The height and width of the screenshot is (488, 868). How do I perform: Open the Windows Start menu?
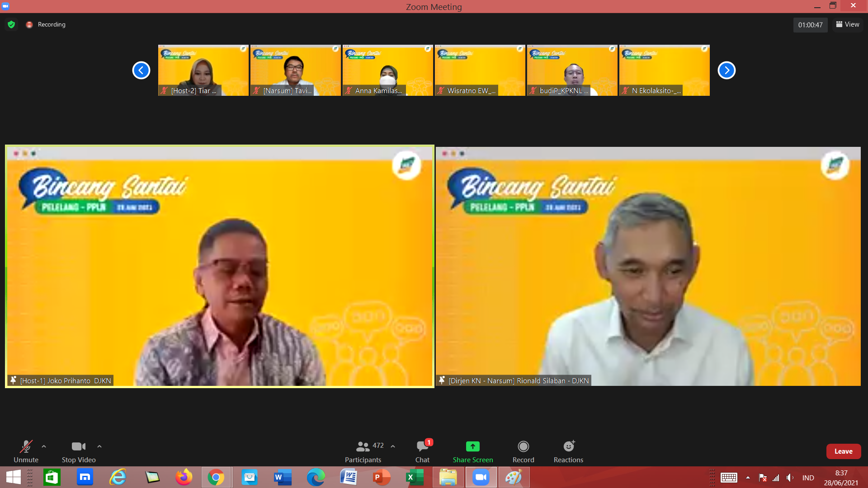pos(13,477)
